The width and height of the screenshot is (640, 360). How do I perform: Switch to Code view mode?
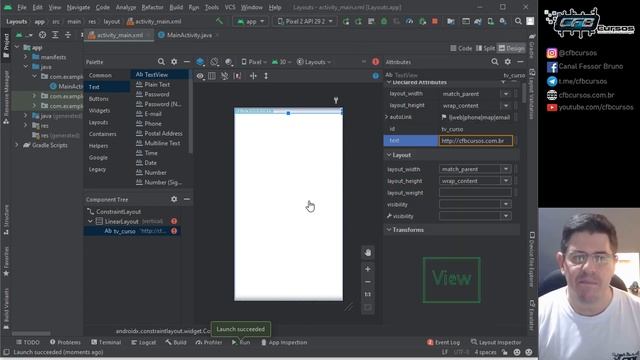461,48
